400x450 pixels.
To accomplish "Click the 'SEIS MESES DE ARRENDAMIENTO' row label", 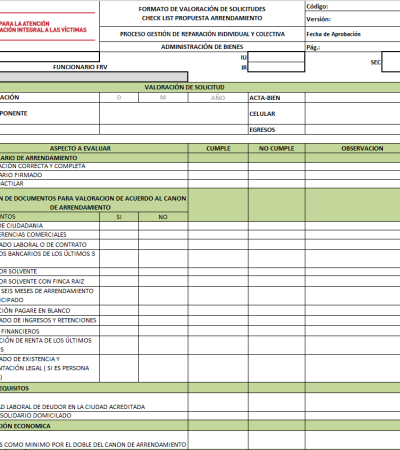I will tap(47, 291).
